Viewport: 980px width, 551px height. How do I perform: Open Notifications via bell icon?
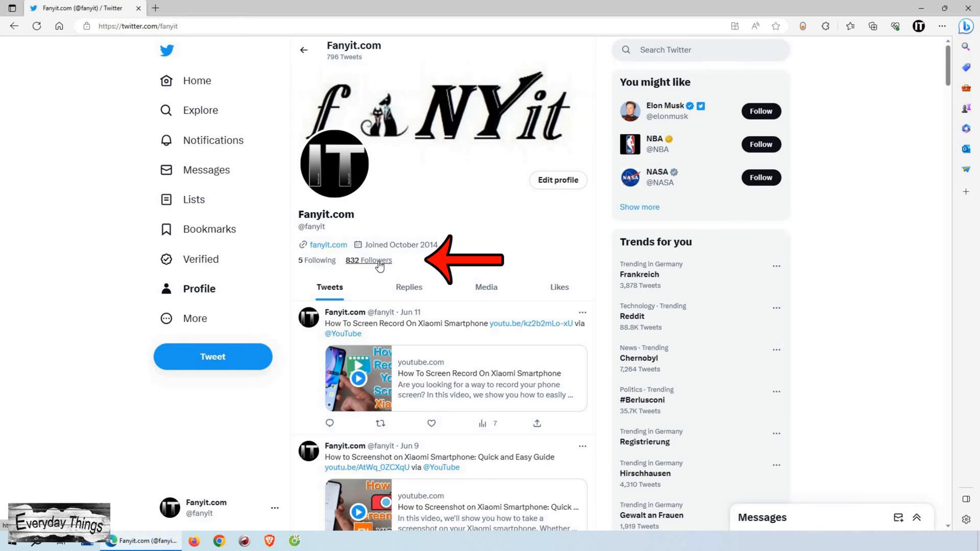166,140
